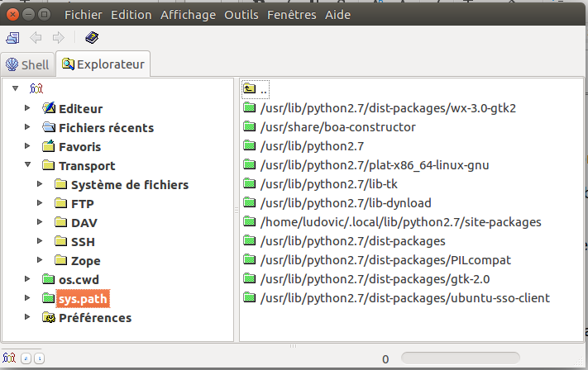Expand the sys.path tree node
Screen dimensions: 588x370
[28, 298]
